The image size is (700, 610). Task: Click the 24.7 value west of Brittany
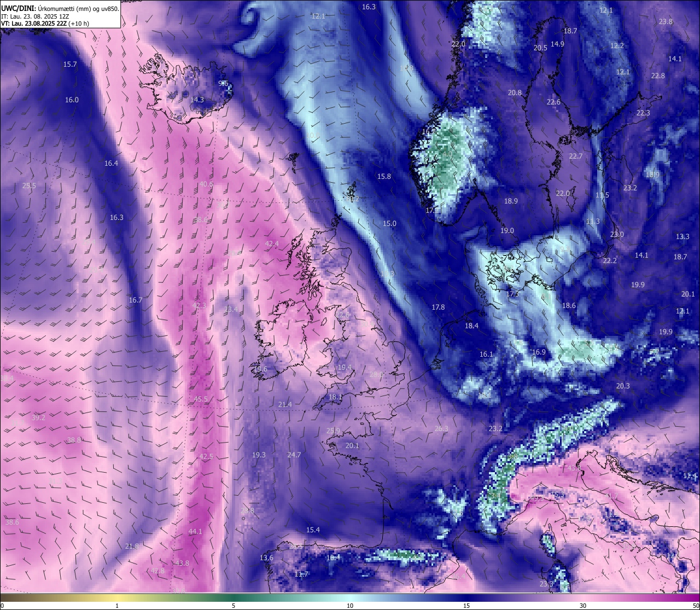pos(294,455)
